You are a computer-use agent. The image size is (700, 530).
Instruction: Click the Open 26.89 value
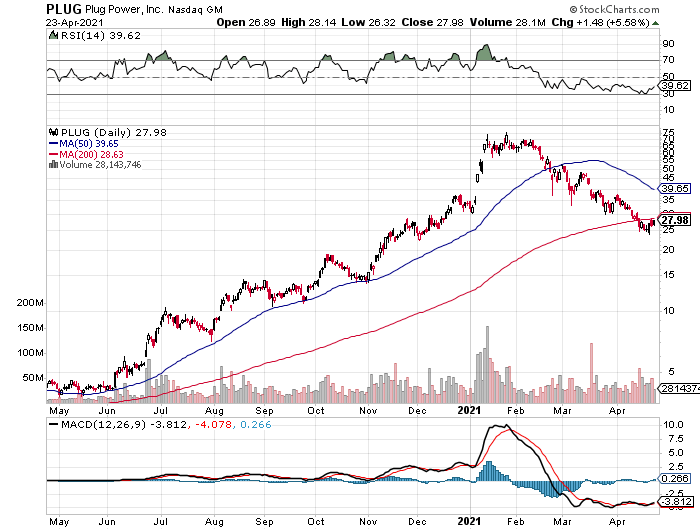[246, 22]
